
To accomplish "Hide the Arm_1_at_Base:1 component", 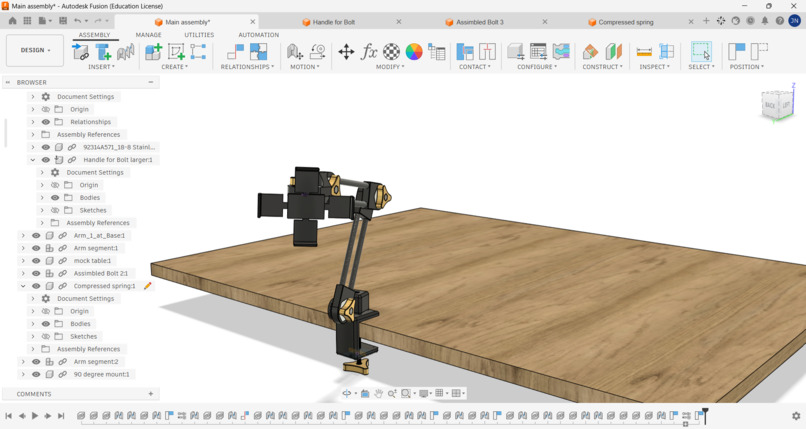I will click(36, 235).
